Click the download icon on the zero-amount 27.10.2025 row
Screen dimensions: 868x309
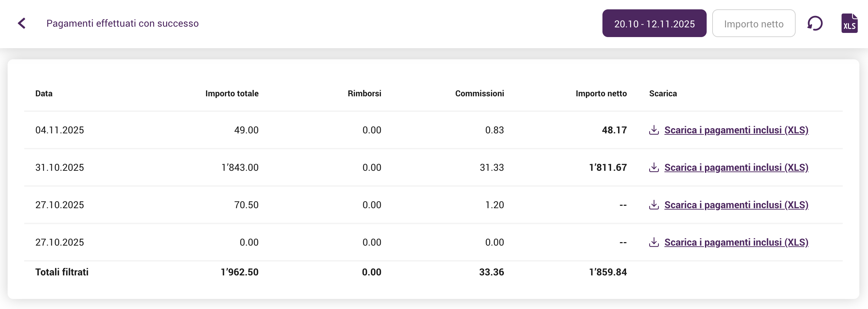click(x=654, y=242)
